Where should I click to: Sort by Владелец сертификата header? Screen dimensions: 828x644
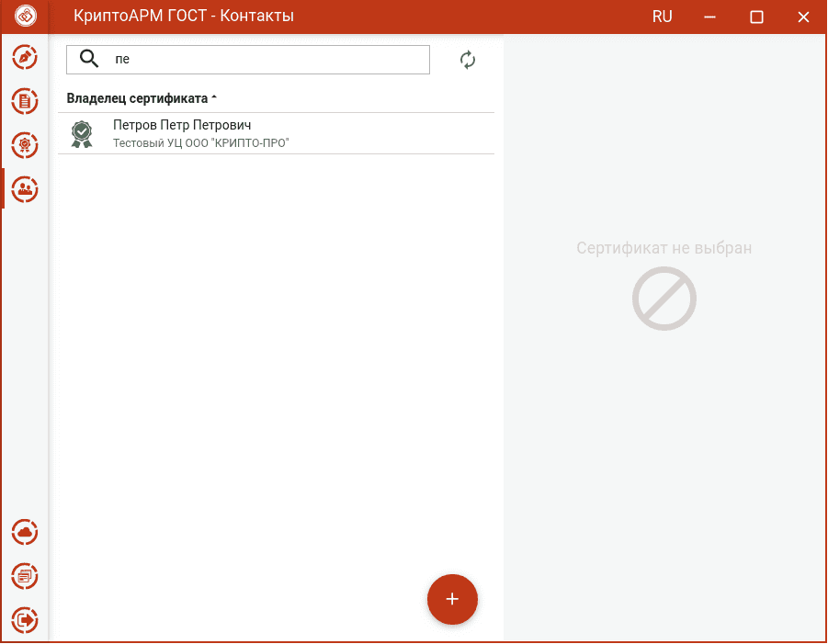(141, 98)
